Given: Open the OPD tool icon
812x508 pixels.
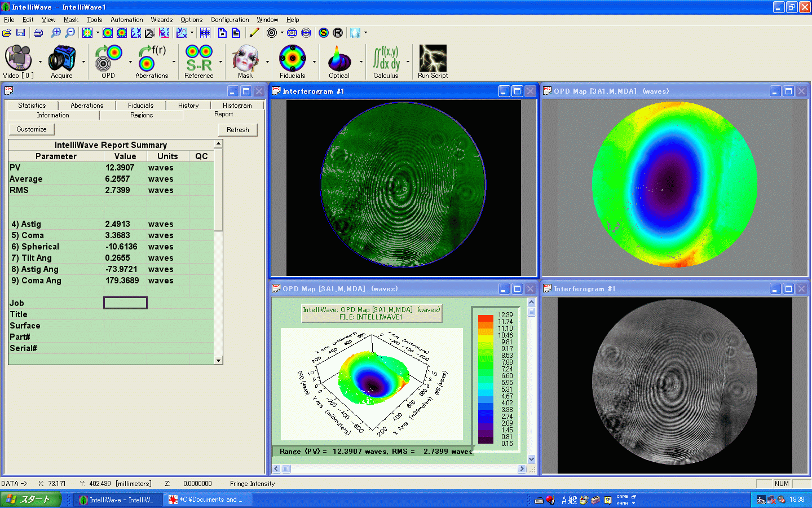Looking at the screenshot, I should 108,58.
